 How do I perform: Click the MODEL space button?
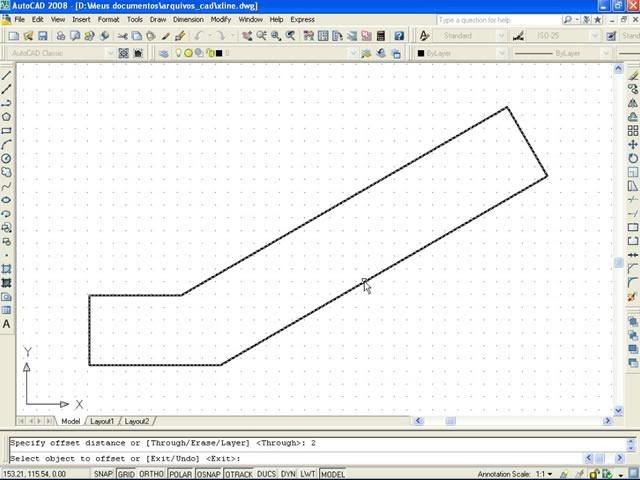coord(333,474)
